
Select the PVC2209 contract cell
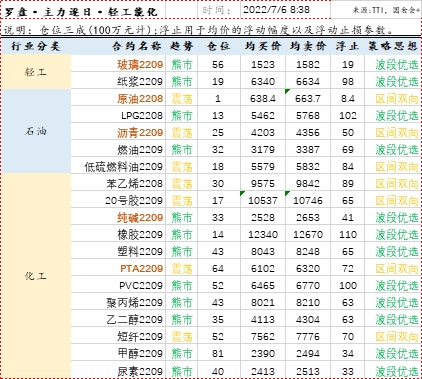(118, 285)
